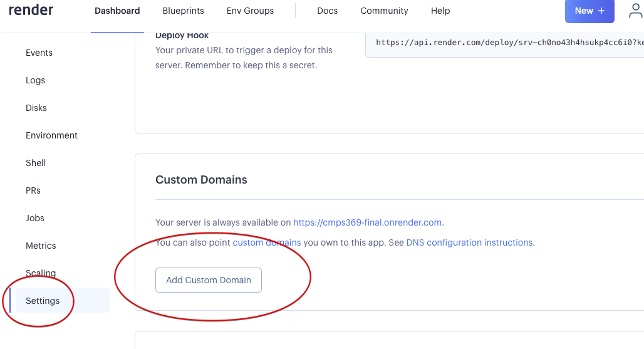Launch Shell from the sidebar
The width and height of the screenshot is (644, 349).
click(36, 163)
